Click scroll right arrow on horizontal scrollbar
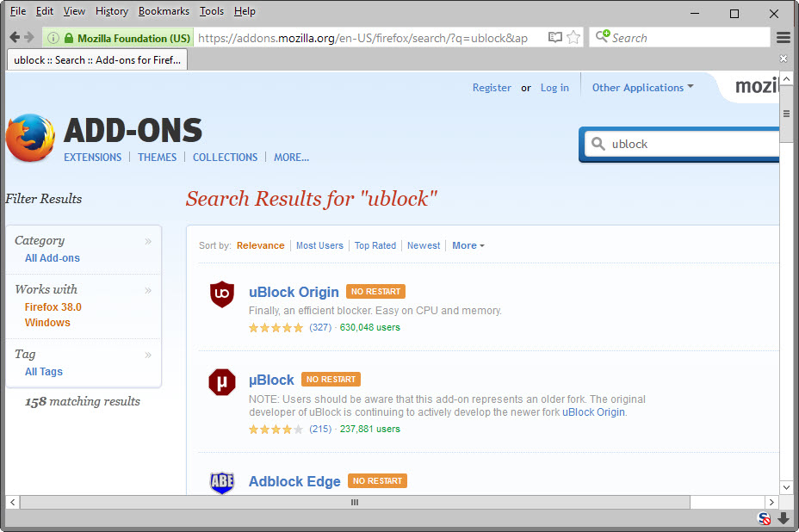 click(x=771, y=503)
